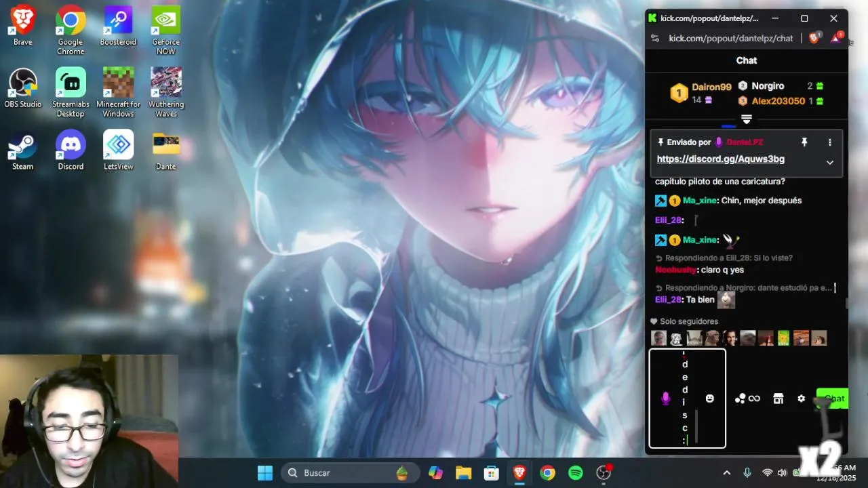Open Chrome from the taskbar
The height and width of the screenshot is (488, 868).
[x=547, y=472]
